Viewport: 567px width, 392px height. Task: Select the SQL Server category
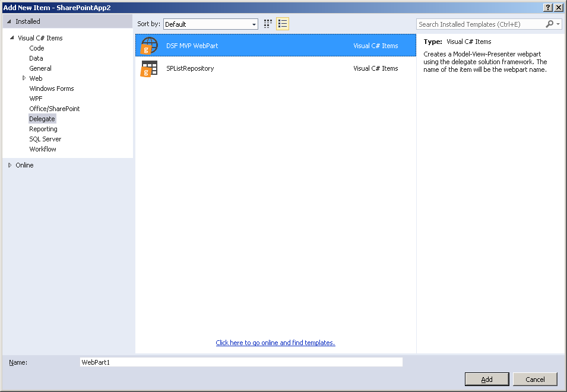(45, 139)
